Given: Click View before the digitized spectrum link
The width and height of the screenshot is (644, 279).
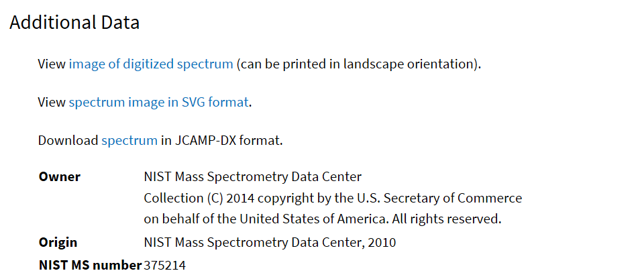Looking at the screenshot, I should (52, 64).
